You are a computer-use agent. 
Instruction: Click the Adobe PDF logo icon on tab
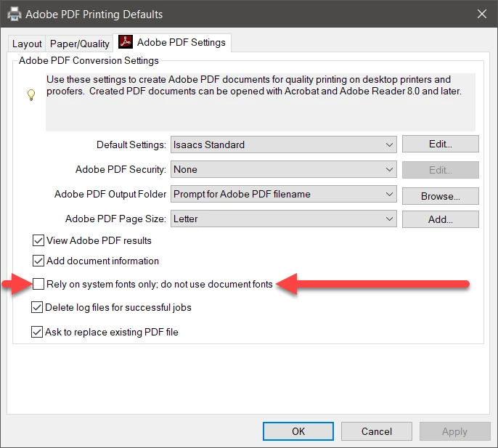126,42
